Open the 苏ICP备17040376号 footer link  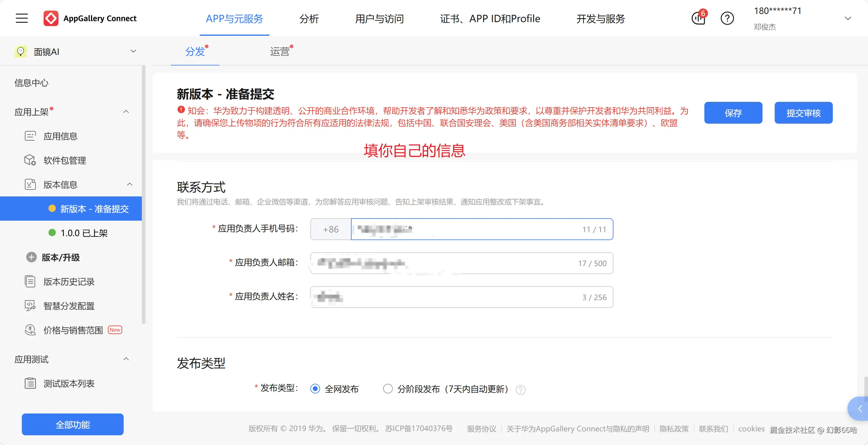pyautogui.click(x=419, y=429)
